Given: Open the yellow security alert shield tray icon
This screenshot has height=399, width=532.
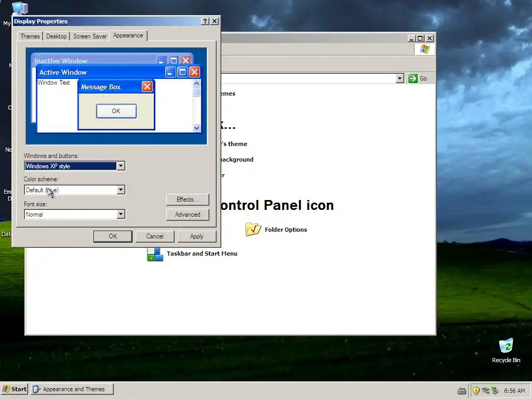Looking at the screenshot, I should click(476, 391).
